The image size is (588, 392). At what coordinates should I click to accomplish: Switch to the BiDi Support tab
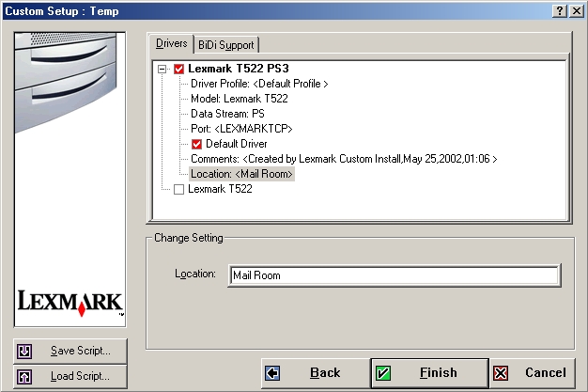(x=225, y=44)
